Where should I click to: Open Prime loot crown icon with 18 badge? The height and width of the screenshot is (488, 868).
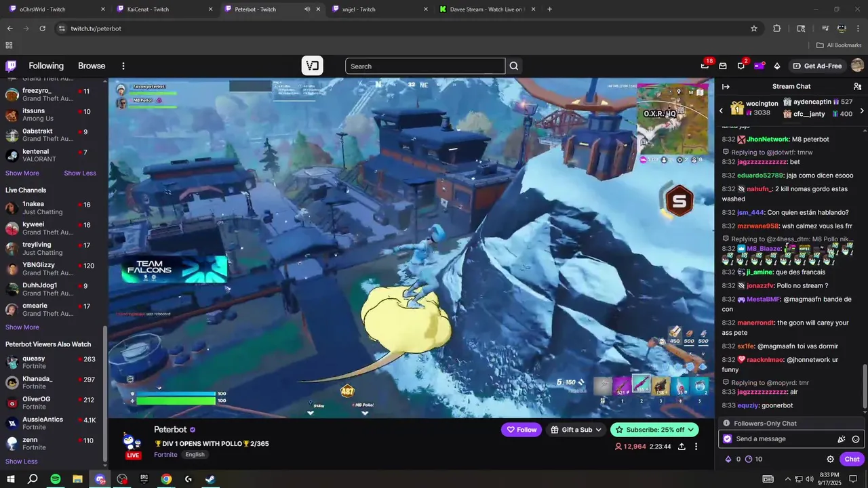click(x=705, y=66)
